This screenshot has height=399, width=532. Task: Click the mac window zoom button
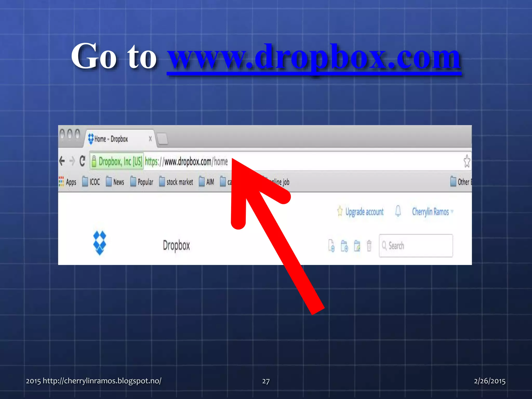point(77,134)
